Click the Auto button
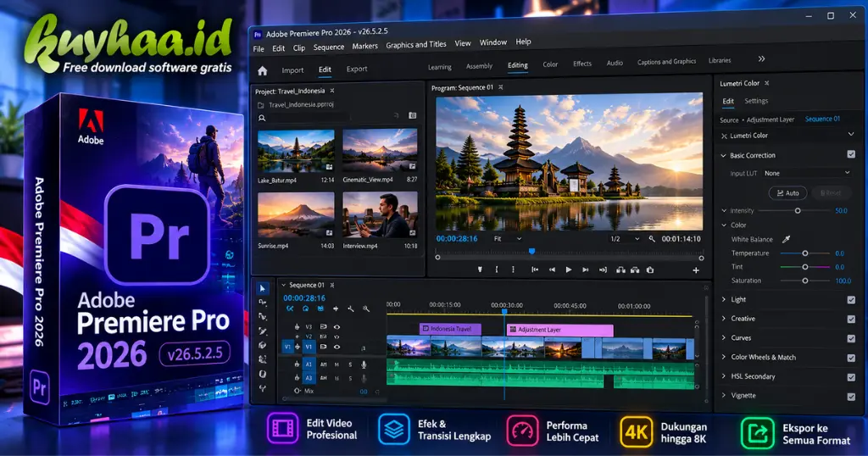The width and height of the screenshot is (868, 456). tap(787, 193)
